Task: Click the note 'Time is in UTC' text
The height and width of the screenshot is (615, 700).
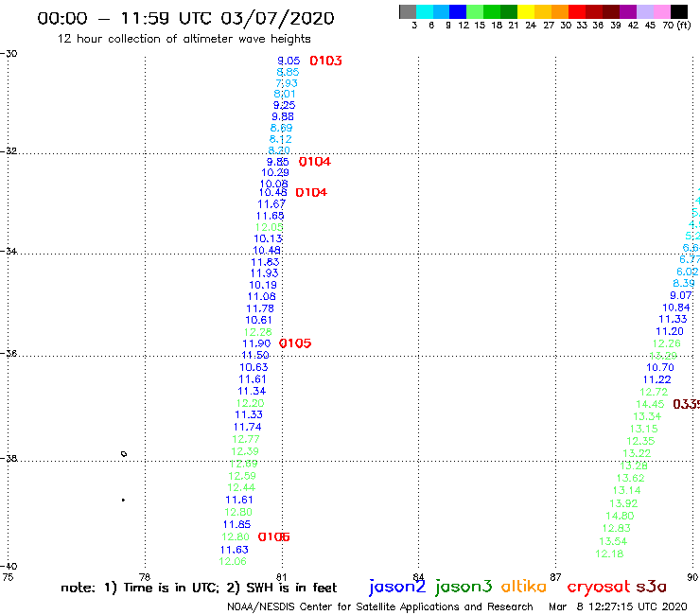Action: point(171,588)
